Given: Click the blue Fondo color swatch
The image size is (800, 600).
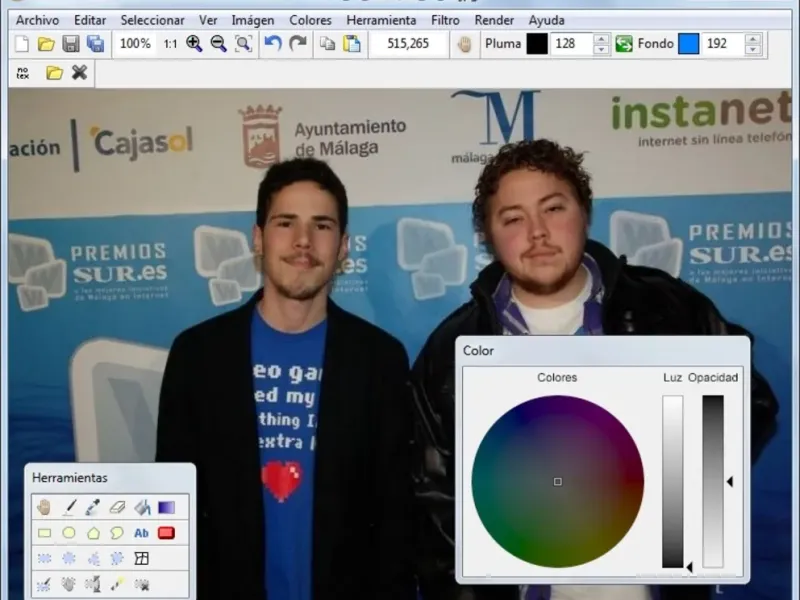Looking at the screenshot, I should (688, 44).
